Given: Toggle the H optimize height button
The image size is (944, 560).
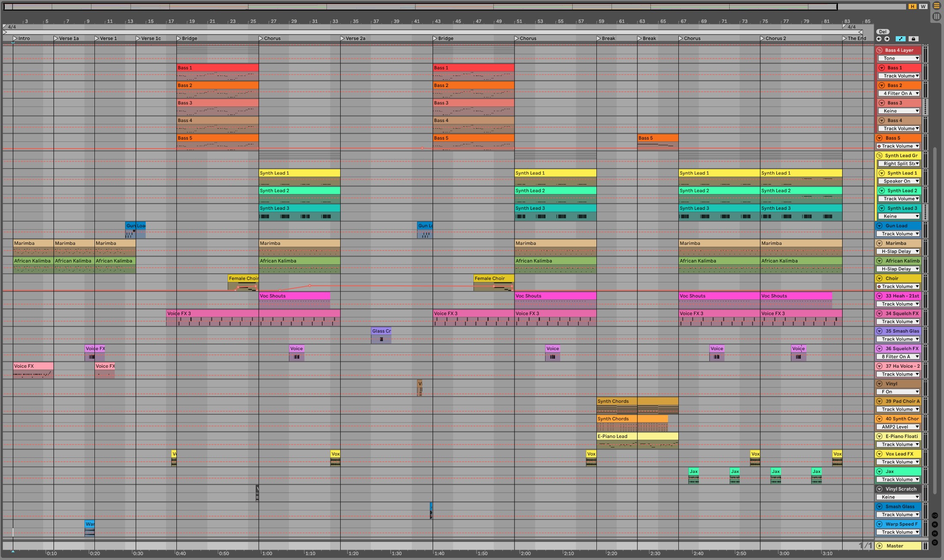Looking at the screenshot, I should pos(913,6).
